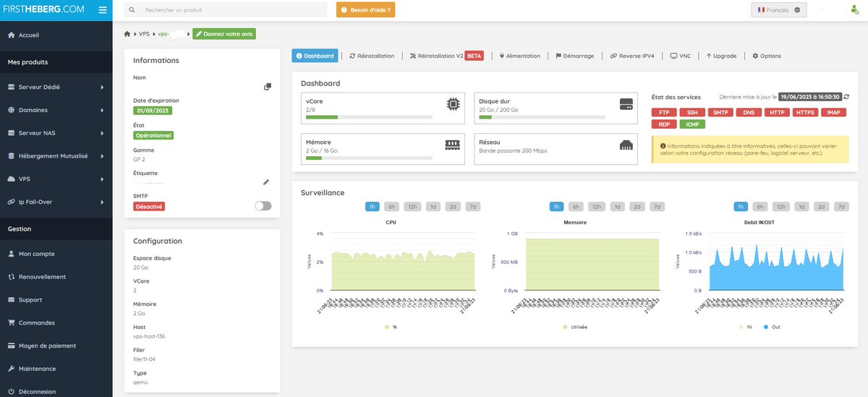Switch to the Alimentation tab

click(x=519, y=56)
